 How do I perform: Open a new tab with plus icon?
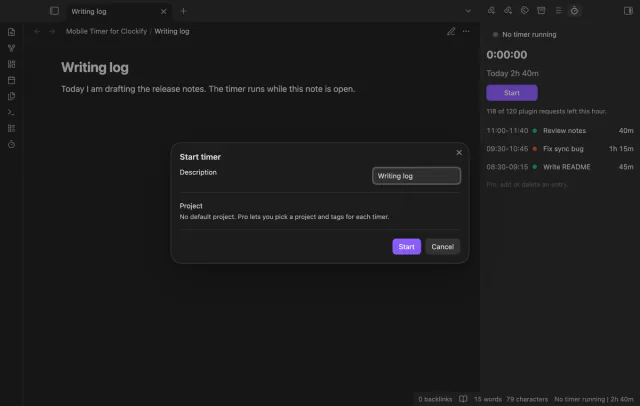[183, 11]
